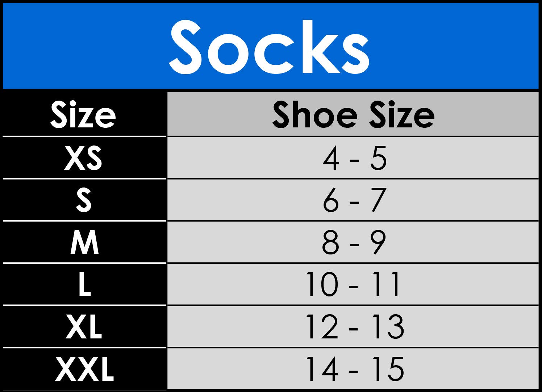The height and width of the screenshot is (392, 542).
Task: Click the 10 - 11 shoe size cell
Action: 353,284
